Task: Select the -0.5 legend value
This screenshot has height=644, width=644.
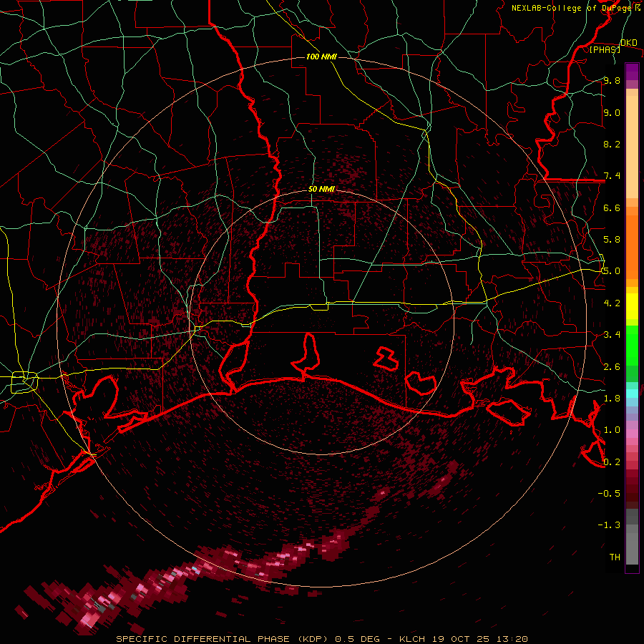Action: click(609, 494)
